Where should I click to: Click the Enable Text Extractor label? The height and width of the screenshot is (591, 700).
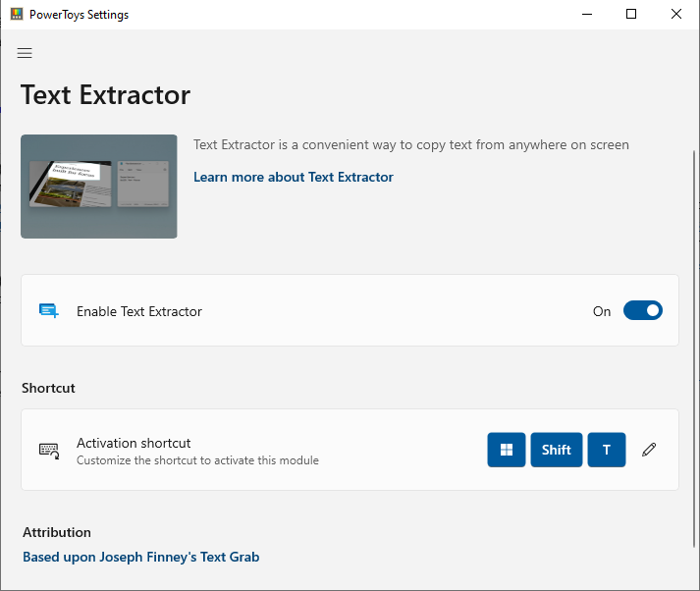point(139,311)
